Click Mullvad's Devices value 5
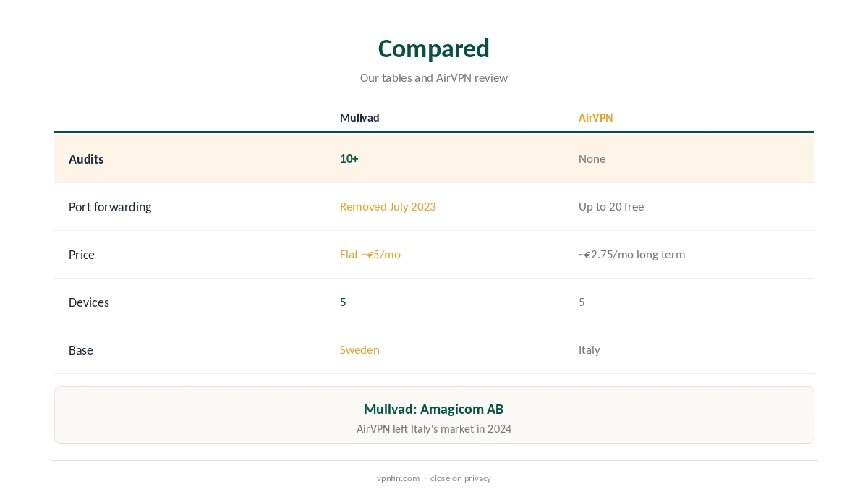Image resolution: width=868 pixels, height=492 pixels. [343, 302]
